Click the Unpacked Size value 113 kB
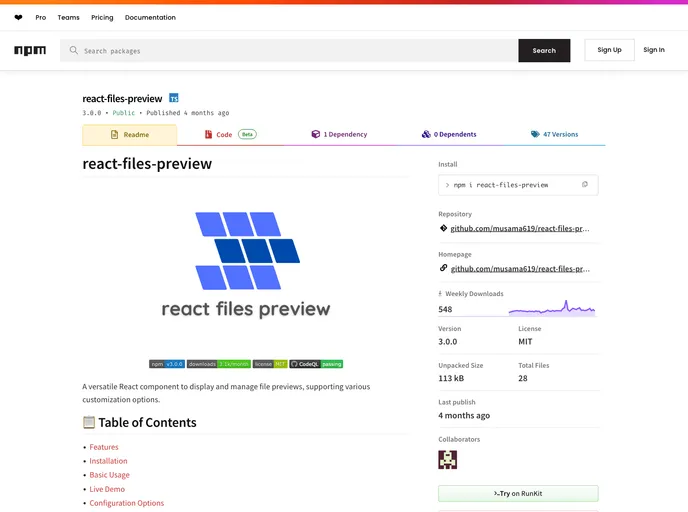This screenshot has width=688, height=512. point(451,378)
